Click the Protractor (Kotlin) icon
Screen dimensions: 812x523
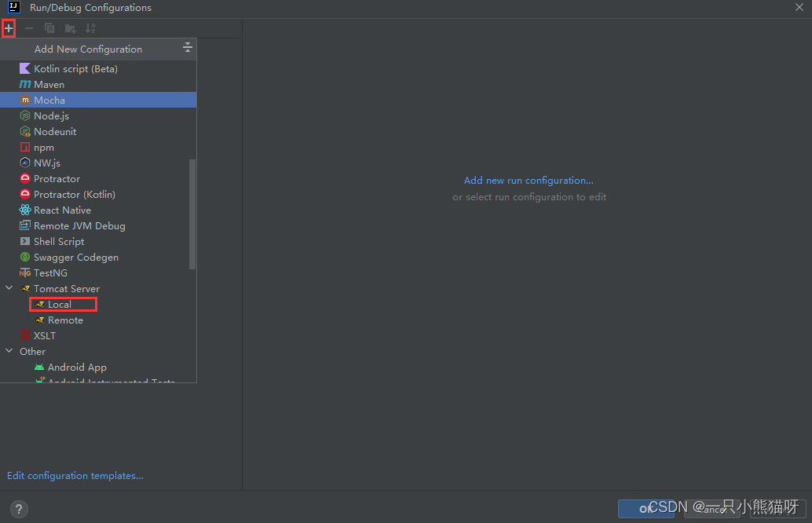pyautogui.click(x=25, y=194)
